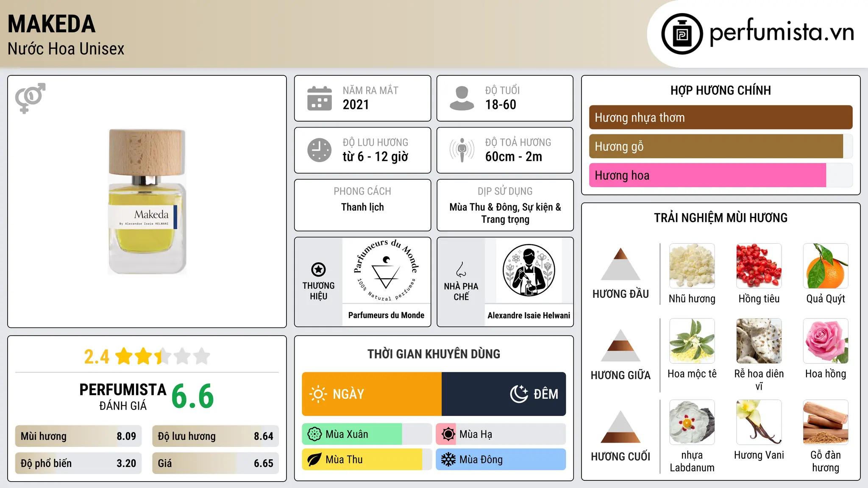Select the Rễ hoa diên vĩ note image

click(x=759, y=341)
